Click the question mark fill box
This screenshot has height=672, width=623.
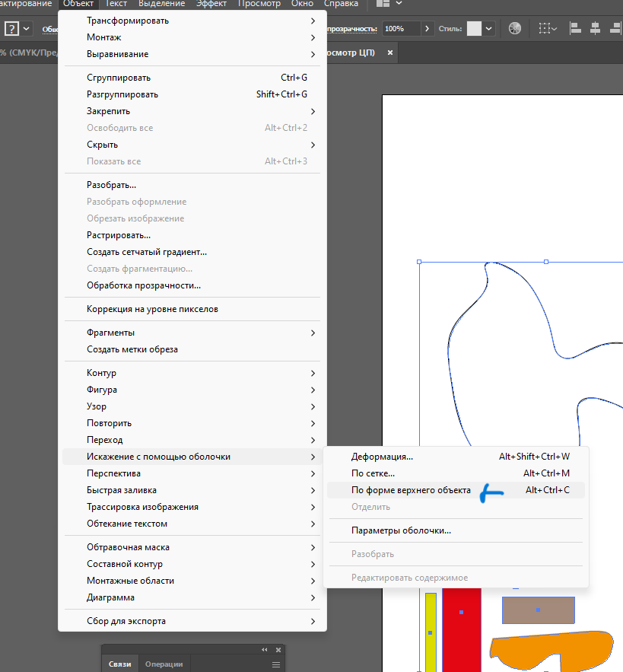tap(12, 29)
